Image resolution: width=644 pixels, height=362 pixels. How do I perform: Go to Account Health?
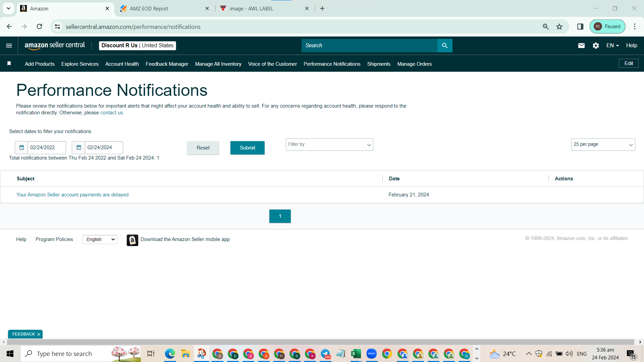pyautogui.click(x=122, y=64)
